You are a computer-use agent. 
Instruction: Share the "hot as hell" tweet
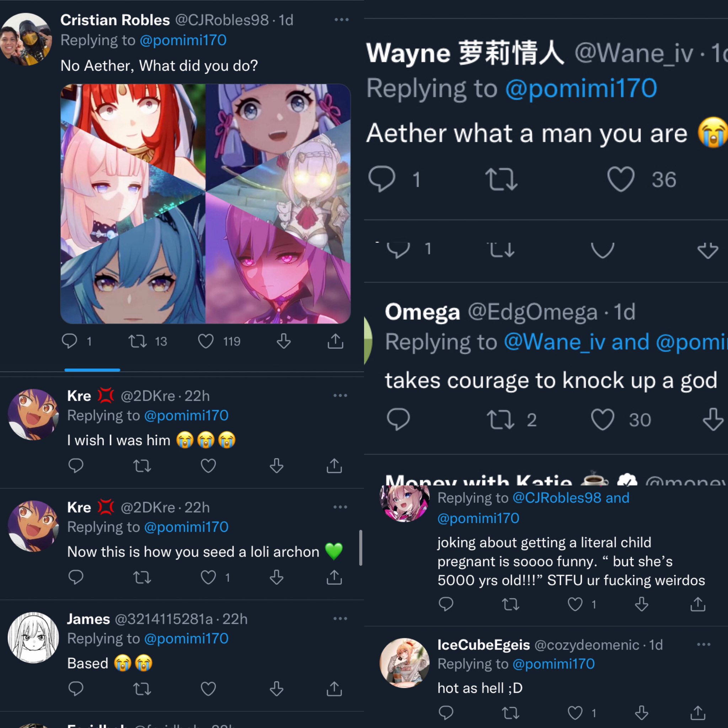tap(698, 713)
